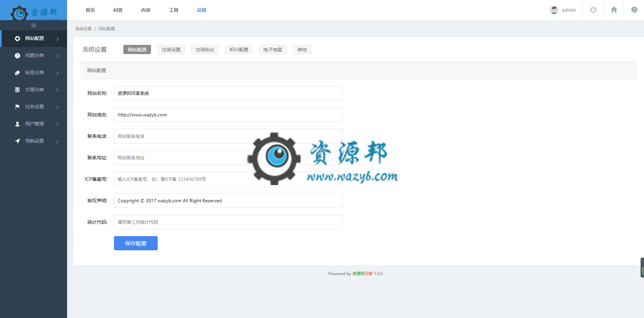Expand the 问题分类 sidebar chevron

[57, 56]
